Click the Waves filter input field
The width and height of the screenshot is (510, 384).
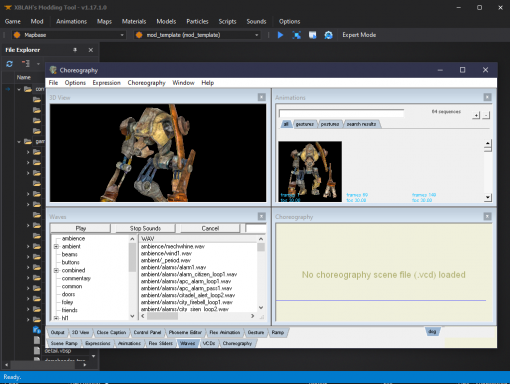tap(256, 228)
